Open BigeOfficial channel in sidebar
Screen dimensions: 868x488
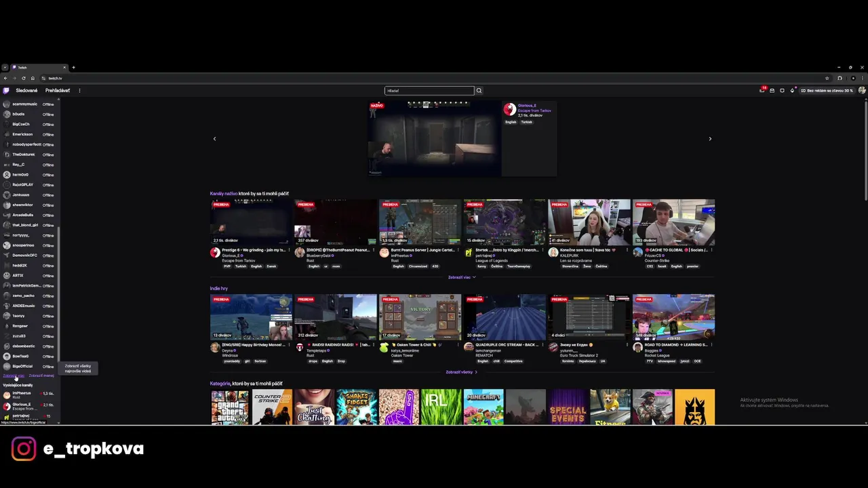29,366
